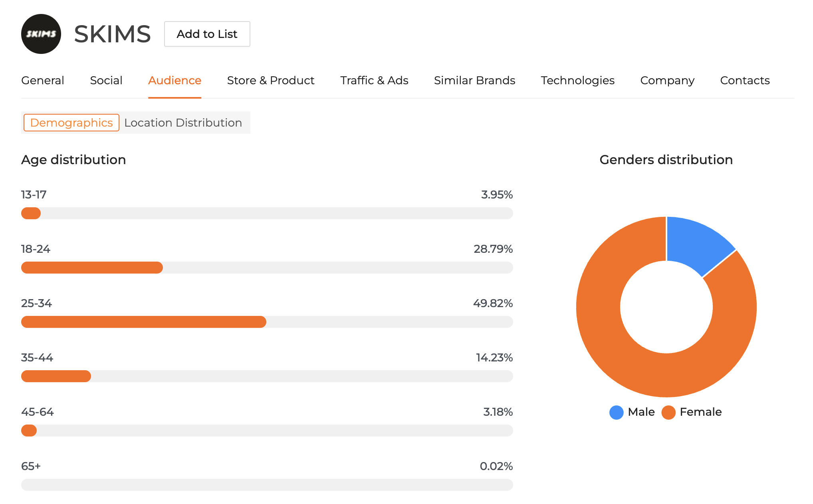The width and height of the screenshot is (813, 504).
Task: Open the General tab
Action: click(x=42, y=80)
